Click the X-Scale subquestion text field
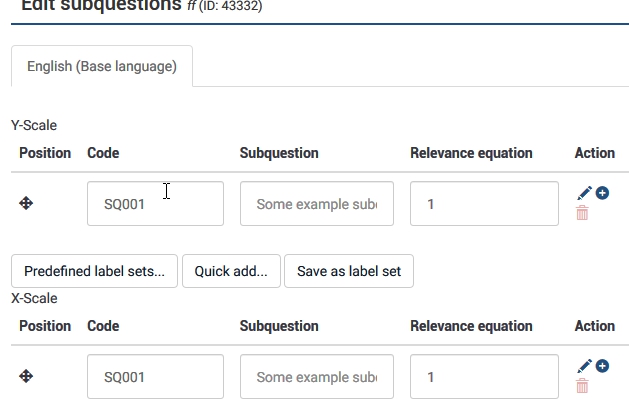The width and height of the screenshot is (629, 419). click(316, 377)
